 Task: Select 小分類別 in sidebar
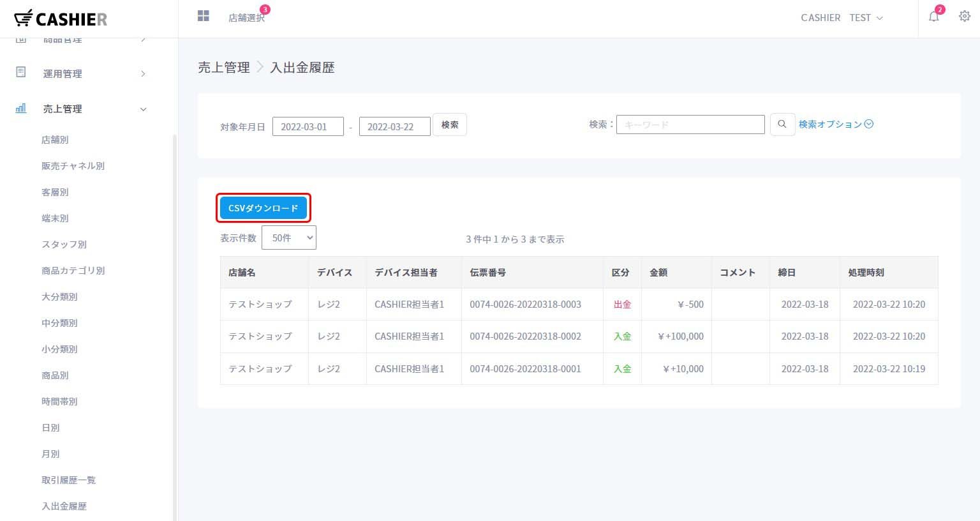click(59, 349)
